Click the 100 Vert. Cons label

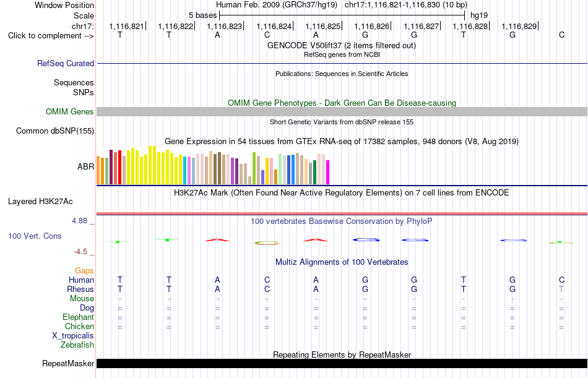tap(35, 236)
